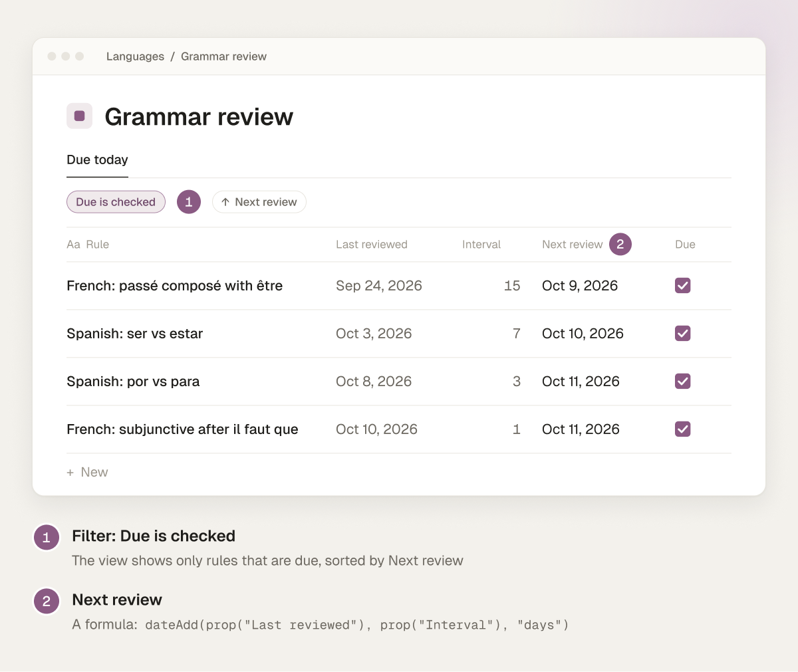Image resolution: width=798 pixels, height=672 pixels.
Task: Click the Interval column header
Action: click(x=481, y=245)
